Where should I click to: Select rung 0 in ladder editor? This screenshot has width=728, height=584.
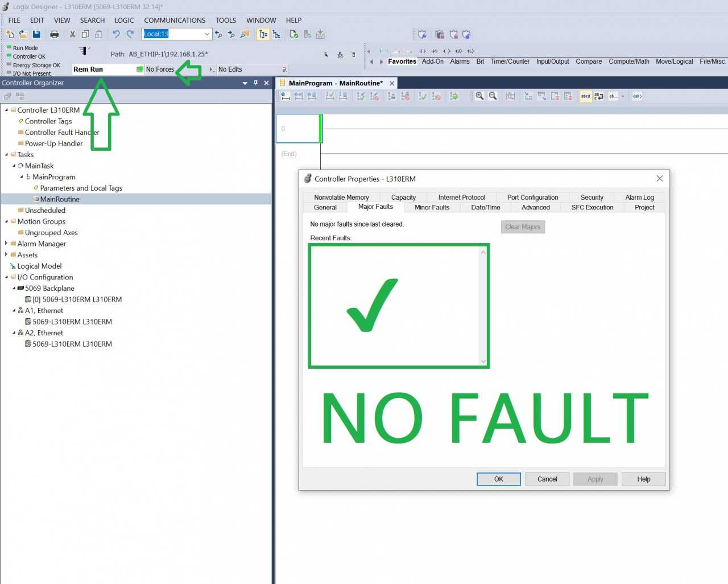298,129
